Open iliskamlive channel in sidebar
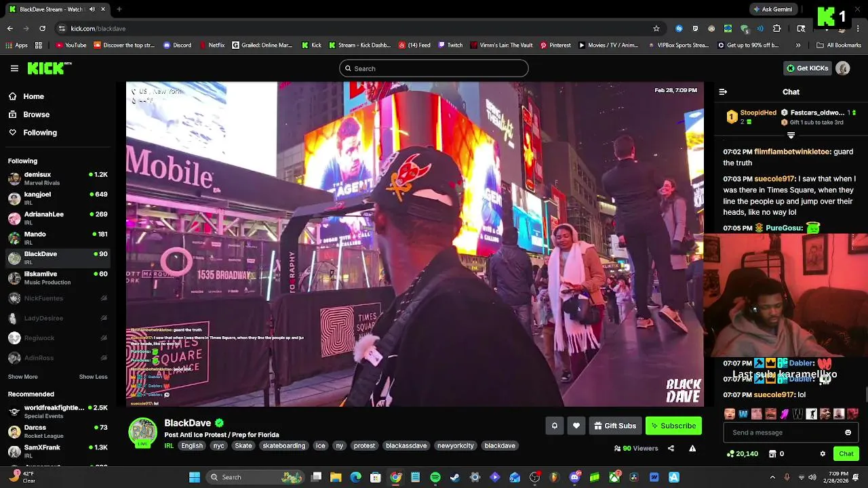Image resolution: width=868 pixels, height=488 pixels. pos(58,278)
